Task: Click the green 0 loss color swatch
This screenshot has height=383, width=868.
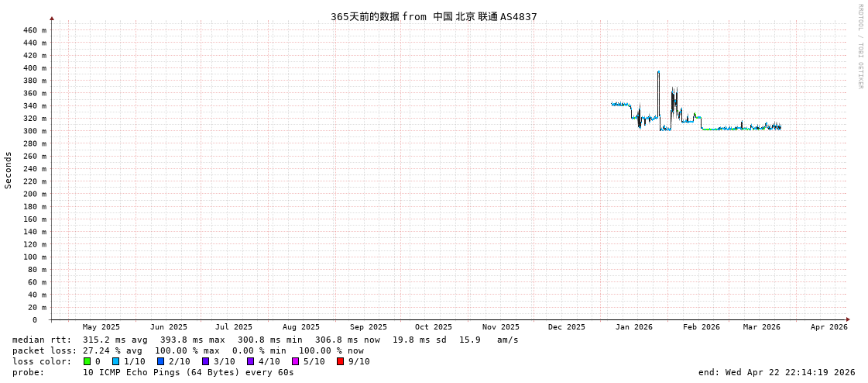Action: point(87,361)
